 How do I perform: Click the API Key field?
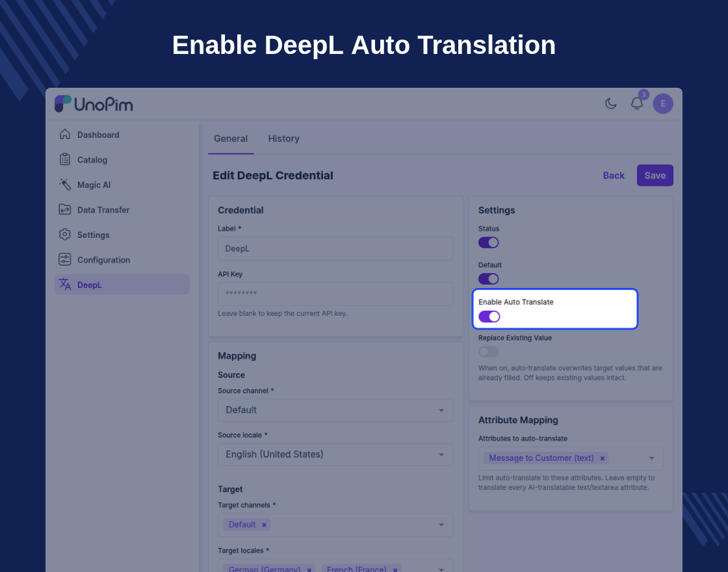click(335, 294)
